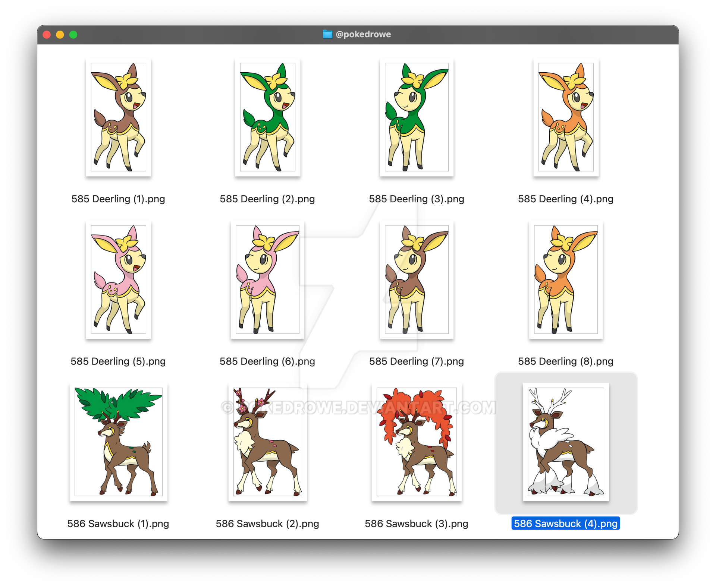This screenshot has width=716, height=588.
Task: Select the 585 Deerling (1).png thumbnail
Action: pyautogui.click(x=118, y=117)
